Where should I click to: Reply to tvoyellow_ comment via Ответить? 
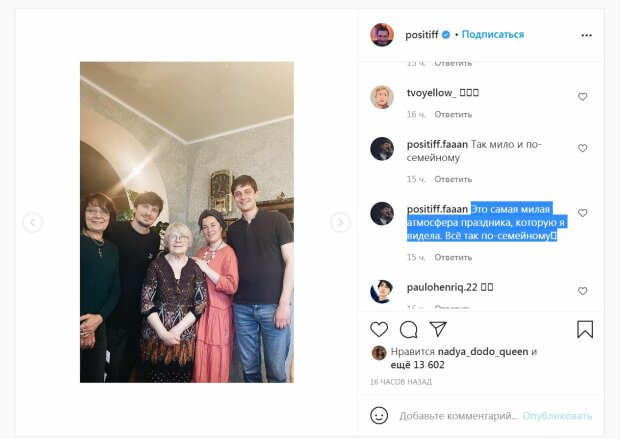click(453, 114)
